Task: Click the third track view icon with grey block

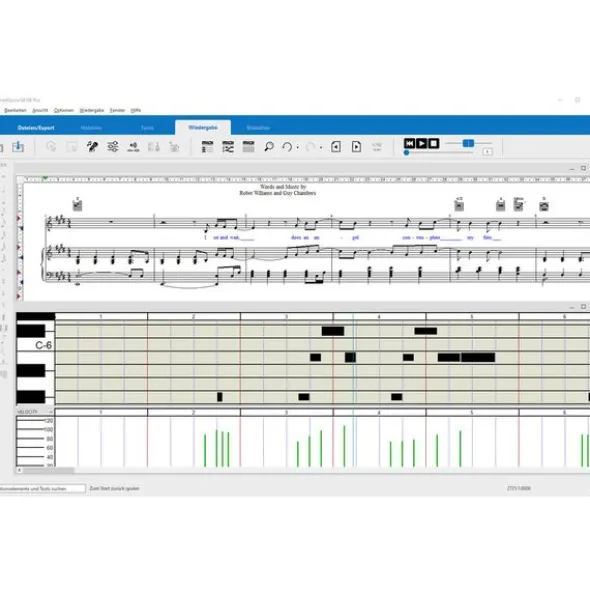Action: click(248, 147)
